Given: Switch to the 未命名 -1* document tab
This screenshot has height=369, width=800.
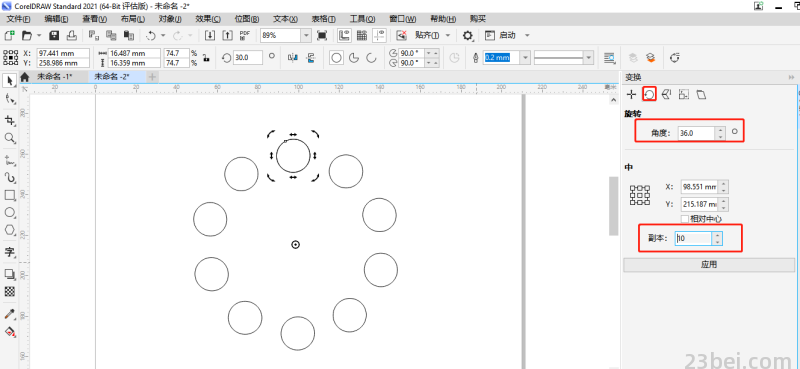Looking at the screenshot, I should point(55,77).
